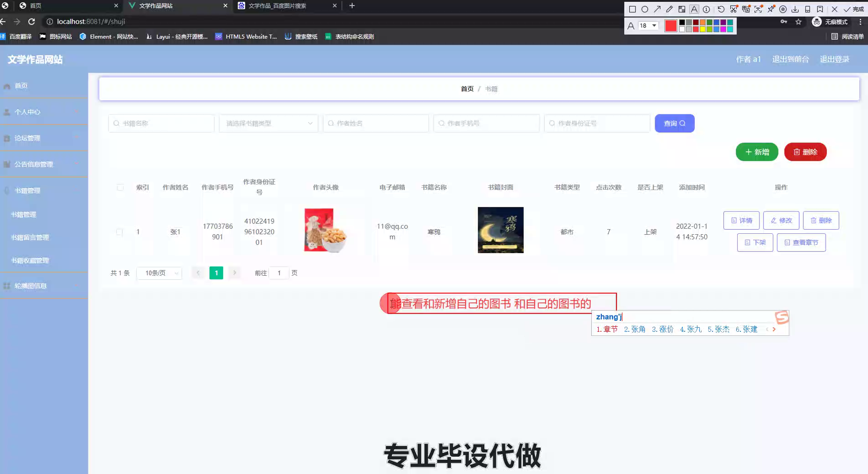Save screenshot with the download icon
868x474 pixels.
(x=795, y=9)
